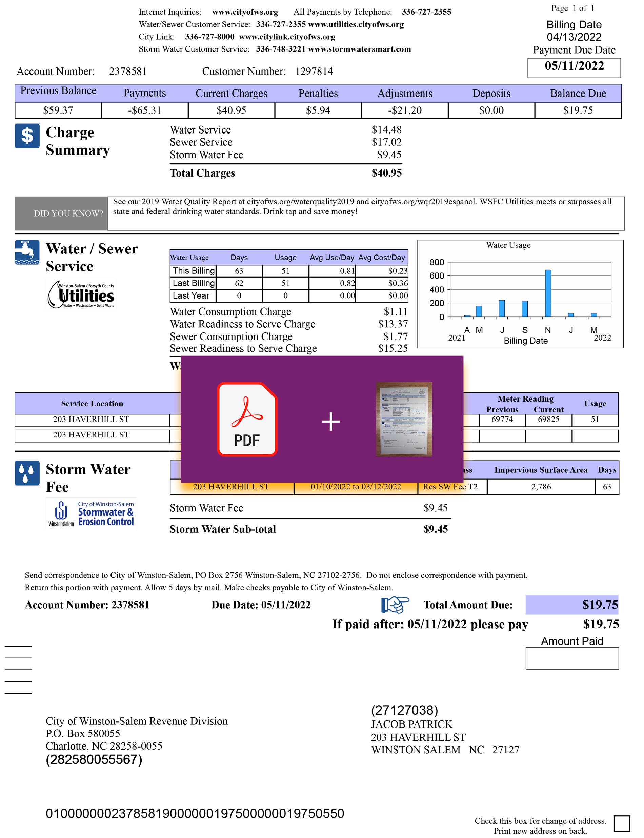Click the Water Readiness to Serve amount $13.37
Screen dimensions: 644x838
click(x=393, y=324)
